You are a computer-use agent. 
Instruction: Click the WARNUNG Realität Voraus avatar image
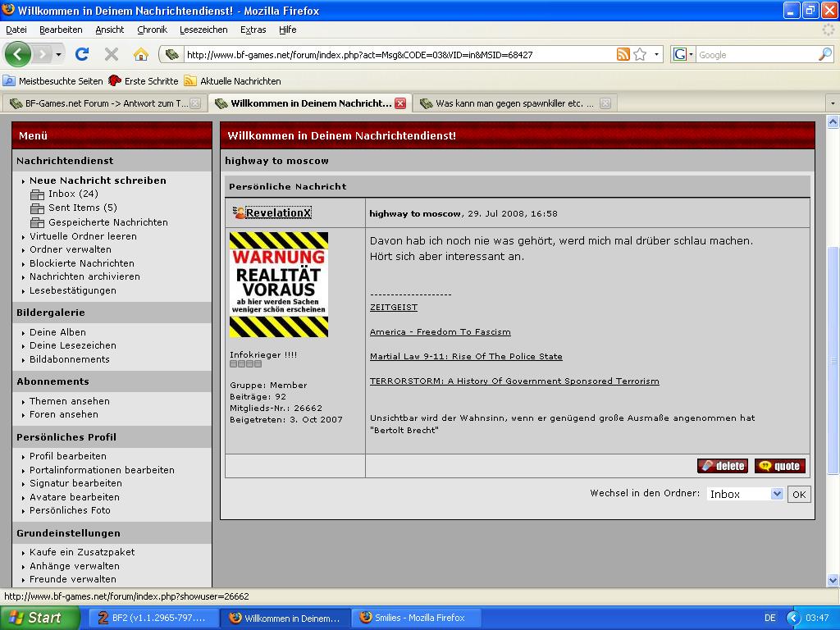(x=279, y=285)
